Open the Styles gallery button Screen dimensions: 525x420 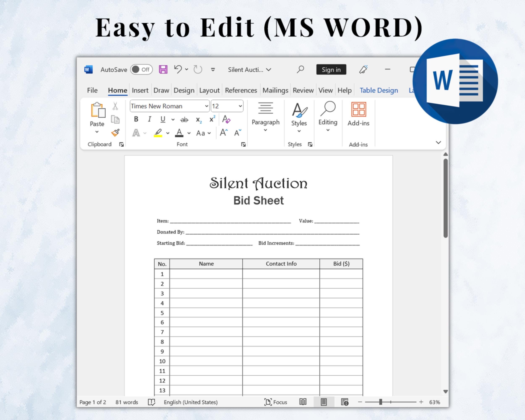pos(299,117)
